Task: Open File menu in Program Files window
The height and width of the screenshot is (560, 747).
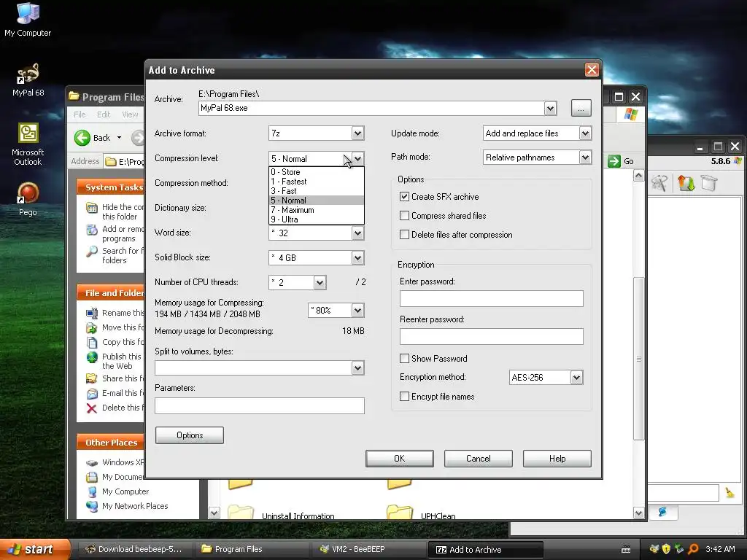Action: [x=80, y=114]
